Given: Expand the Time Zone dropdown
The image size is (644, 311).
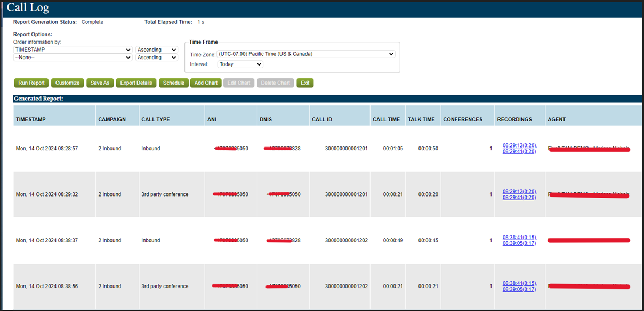Looking at the screenshot, I should pos(306,54).
